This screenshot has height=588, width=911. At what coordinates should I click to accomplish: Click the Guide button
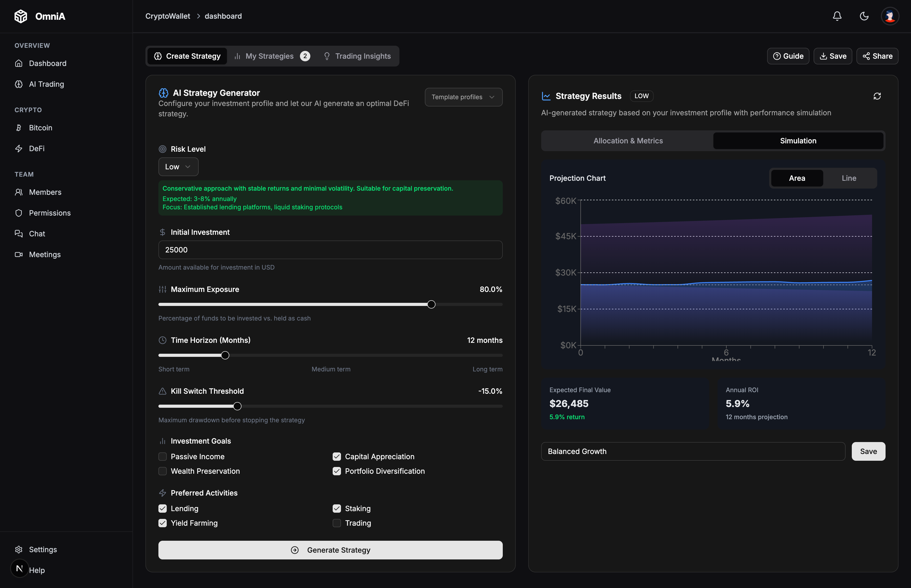788,56
